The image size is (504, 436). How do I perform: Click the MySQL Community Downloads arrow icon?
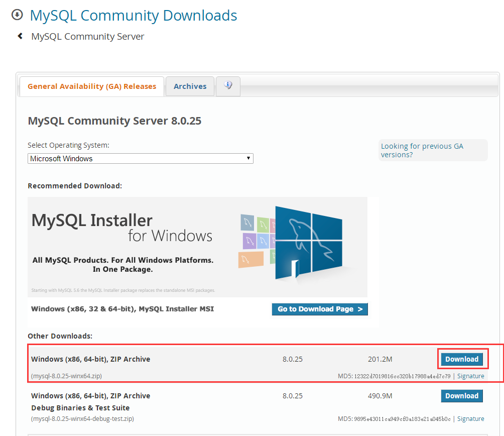17,15
